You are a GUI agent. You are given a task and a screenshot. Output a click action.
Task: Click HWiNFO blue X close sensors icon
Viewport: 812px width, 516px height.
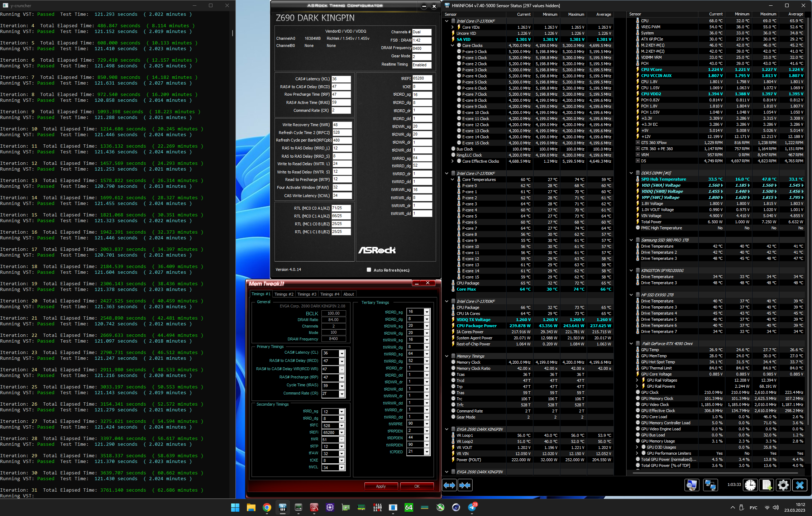click(800, 485)
